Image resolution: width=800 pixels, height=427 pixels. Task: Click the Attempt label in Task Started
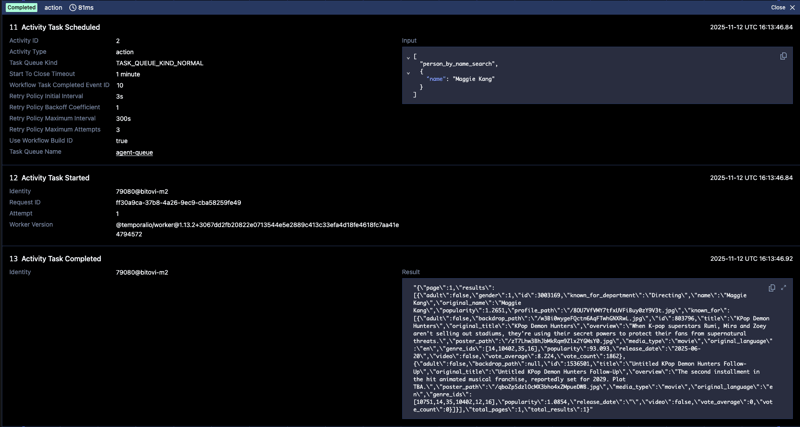[21, 213]
